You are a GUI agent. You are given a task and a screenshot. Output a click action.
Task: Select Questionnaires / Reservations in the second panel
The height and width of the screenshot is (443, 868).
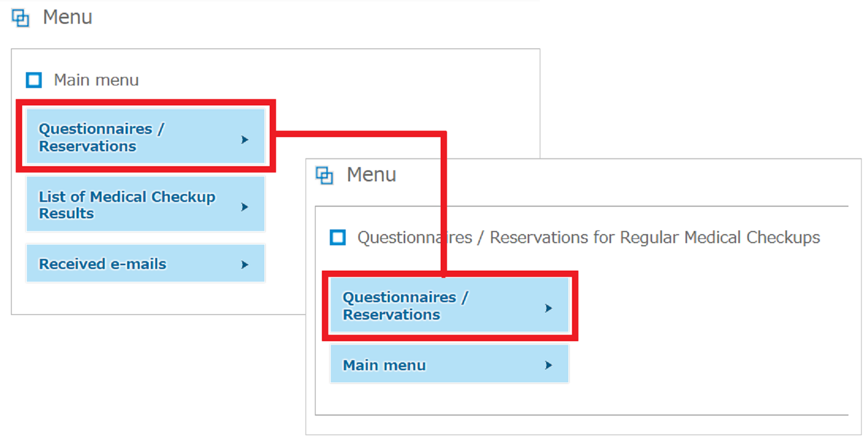[449, 305]
